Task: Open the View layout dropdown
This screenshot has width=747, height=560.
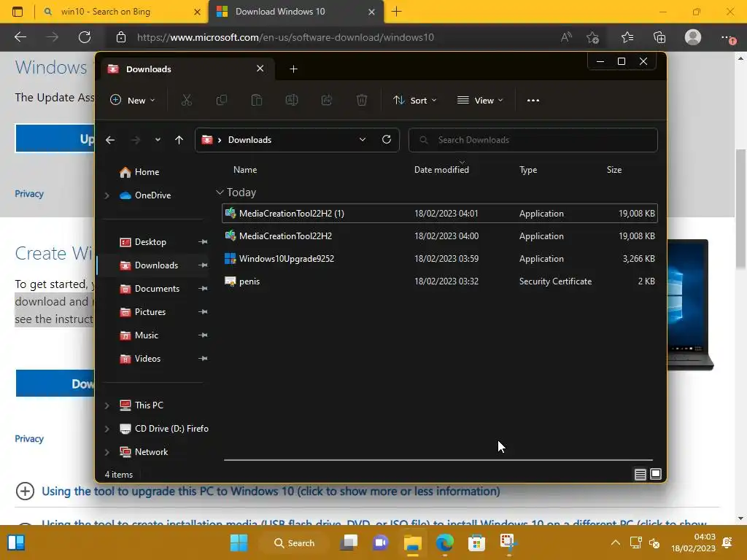Action: click(x=480, y=101)
